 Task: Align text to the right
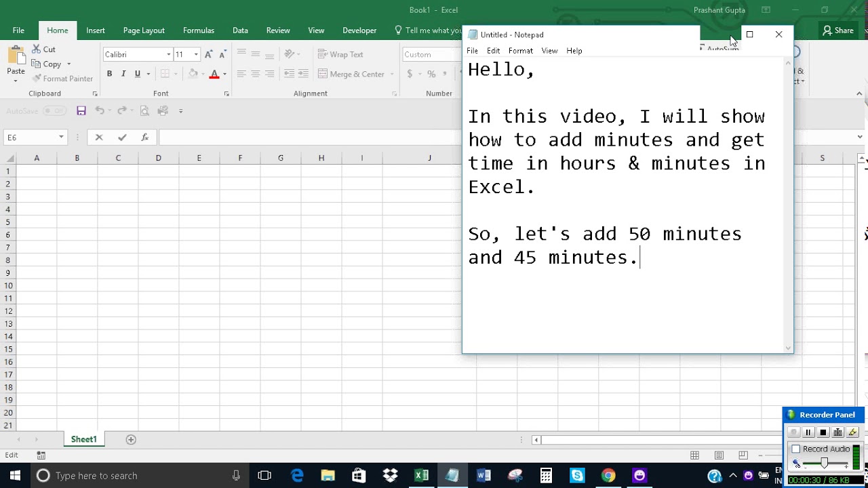tap(270, 74)
